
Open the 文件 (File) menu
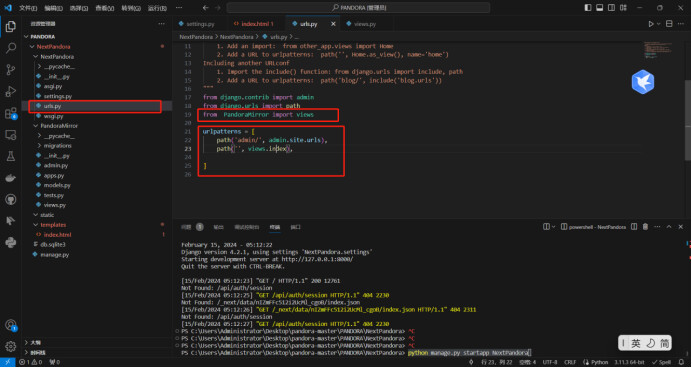click(x=28, y=8)
